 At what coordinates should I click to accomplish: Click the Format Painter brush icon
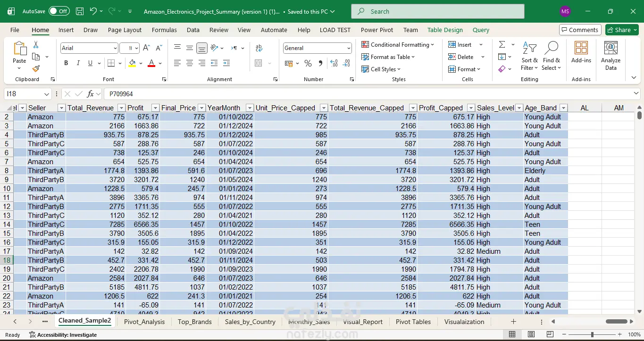coord(36,68)
